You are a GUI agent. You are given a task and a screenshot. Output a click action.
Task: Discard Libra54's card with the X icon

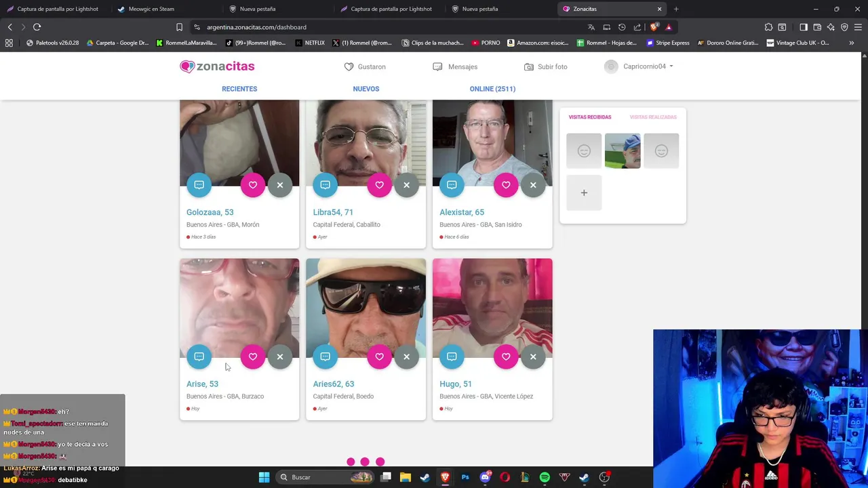click(x=406, y=185)
